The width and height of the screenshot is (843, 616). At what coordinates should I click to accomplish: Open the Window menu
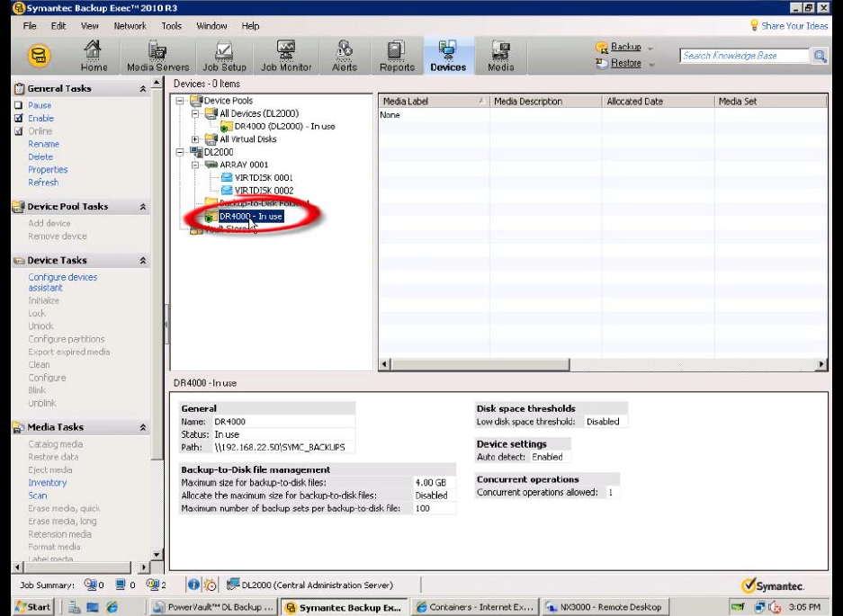tap(211, 26)
